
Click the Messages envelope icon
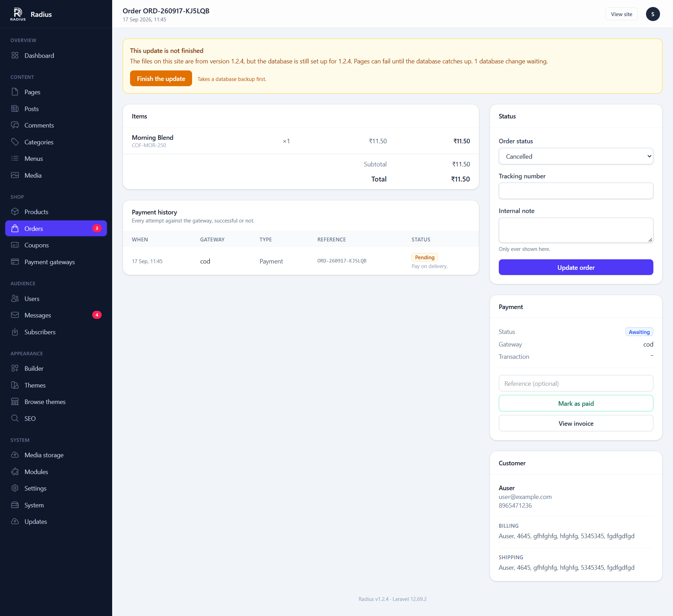pos(15,315)
